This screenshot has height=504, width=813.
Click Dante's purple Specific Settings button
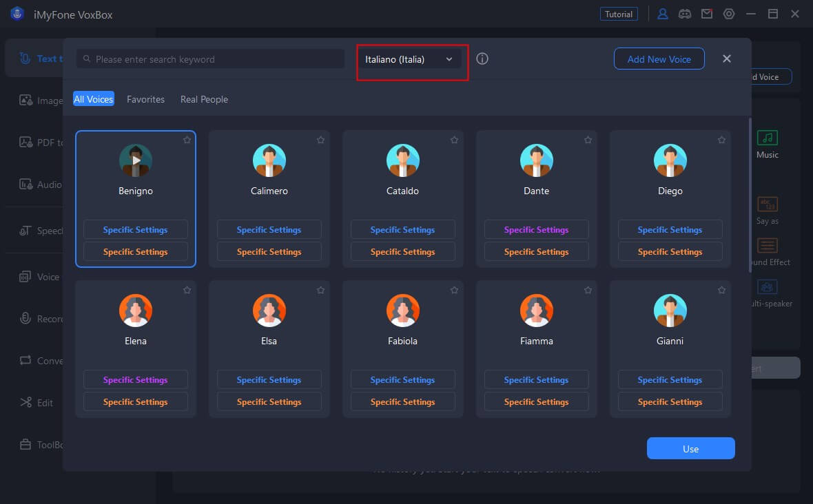(536, 229)
